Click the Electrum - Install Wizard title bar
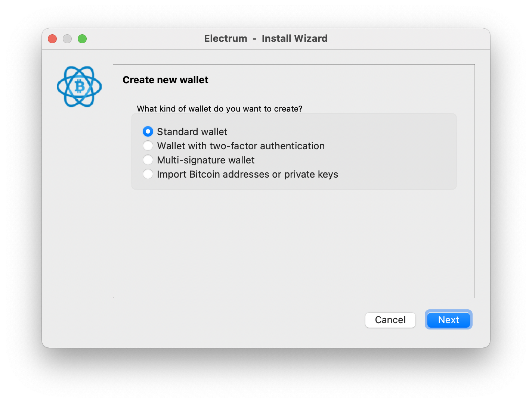Viewport: 532px width, 403px height. click(x=266, y=38)
